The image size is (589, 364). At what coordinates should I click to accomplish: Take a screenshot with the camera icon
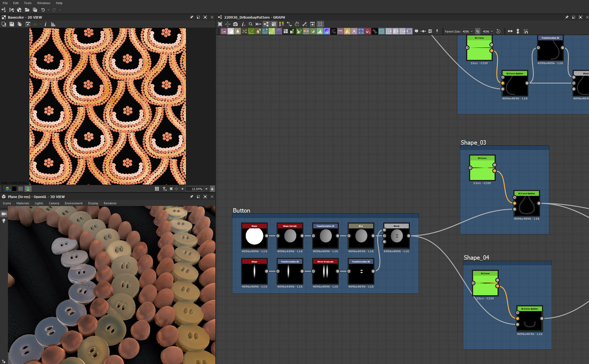[235, 24]
